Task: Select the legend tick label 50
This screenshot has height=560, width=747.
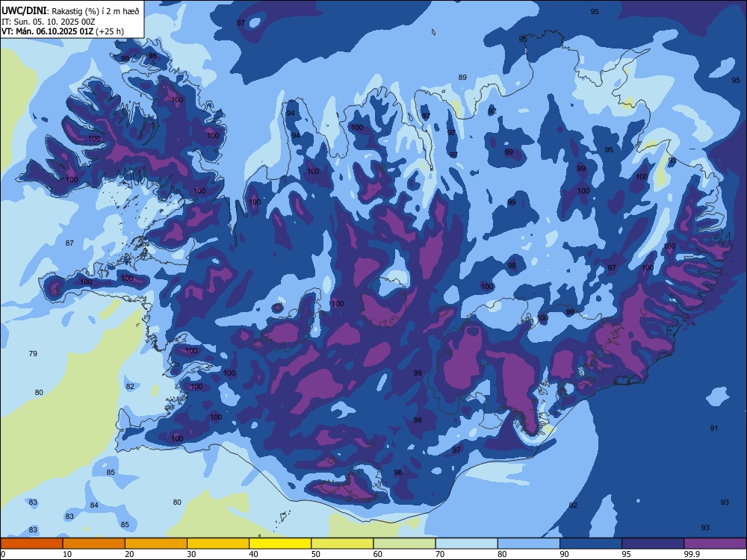Action: pyautogui.click(x=316, y=554)
